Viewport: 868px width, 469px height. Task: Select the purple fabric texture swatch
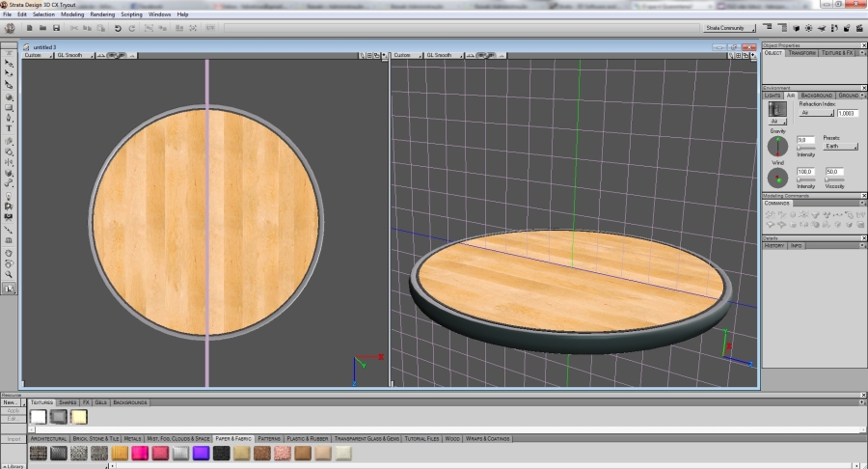[x=201, y=454]
